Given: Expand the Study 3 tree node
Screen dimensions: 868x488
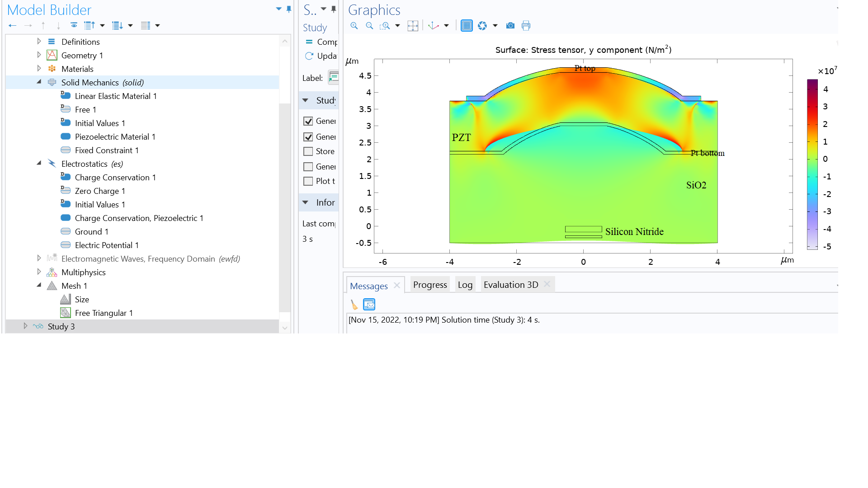Looking at the screenshot, I should pyautogui.click(x=25, y=326).
